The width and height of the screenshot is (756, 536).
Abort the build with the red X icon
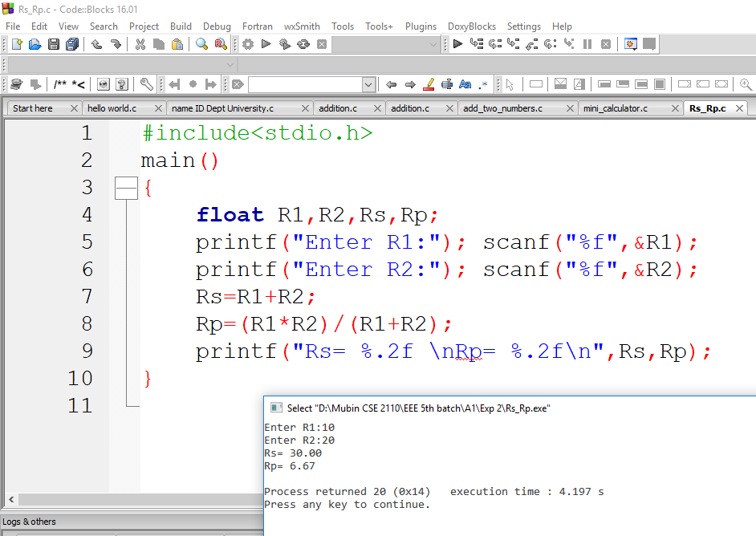click(x=322, y=44)
